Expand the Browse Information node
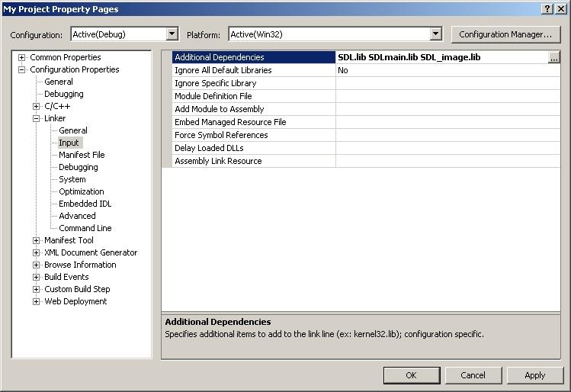The height and width of the screenshot is (392, 571). click(36, 265)
